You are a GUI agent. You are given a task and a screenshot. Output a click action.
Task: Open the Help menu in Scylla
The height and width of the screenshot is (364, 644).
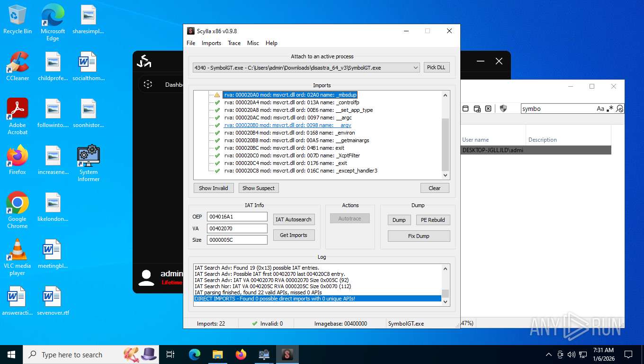(x=271, y=43)
